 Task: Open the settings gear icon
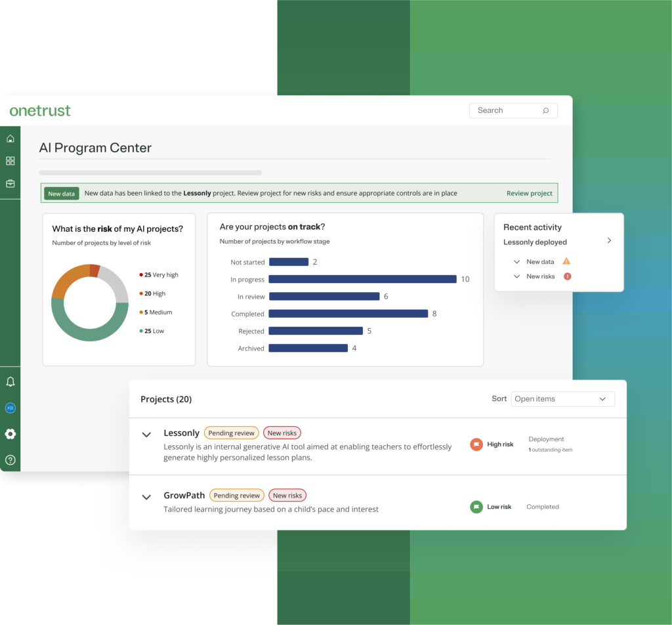[x=10, y=434]
